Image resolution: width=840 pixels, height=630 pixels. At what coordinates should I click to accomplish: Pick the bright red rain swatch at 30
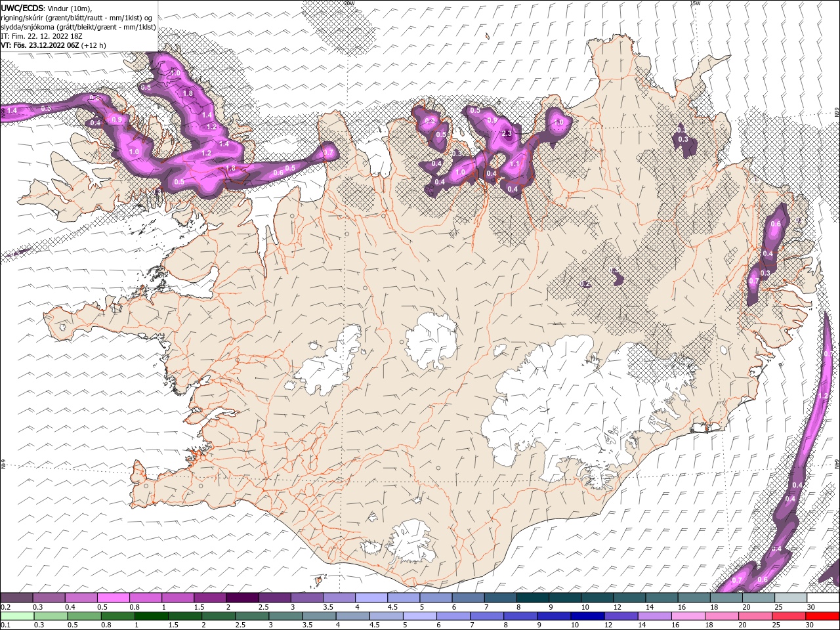(822, 616)
